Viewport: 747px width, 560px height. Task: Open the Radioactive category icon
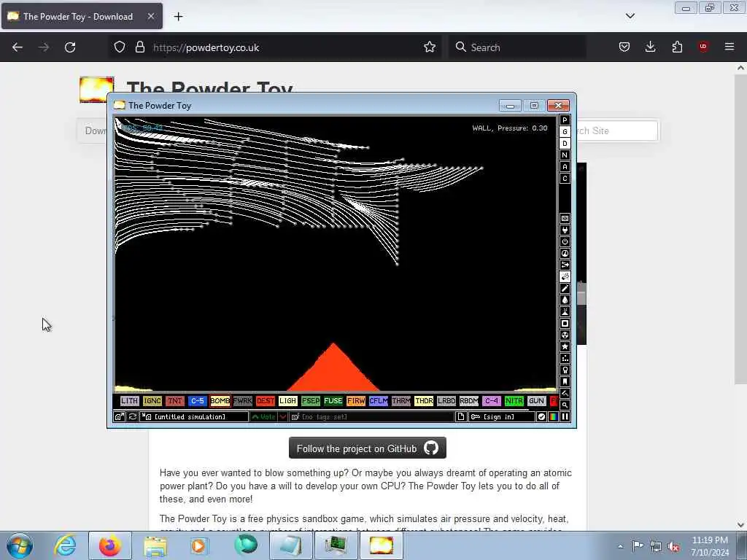(565, 335)
